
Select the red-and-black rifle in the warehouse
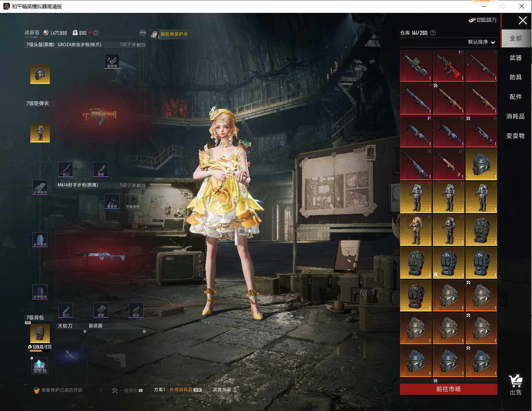pyautogui.click(x=448, y=66)
